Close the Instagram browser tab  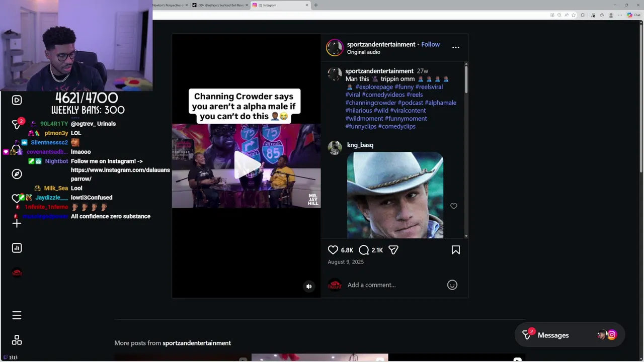307,5
